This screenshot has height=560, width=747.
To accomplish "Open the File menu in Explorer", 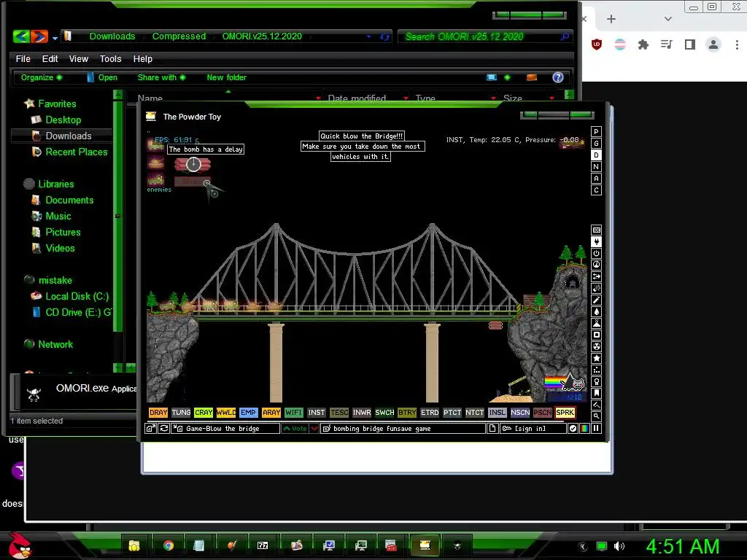I will point(23,58).
